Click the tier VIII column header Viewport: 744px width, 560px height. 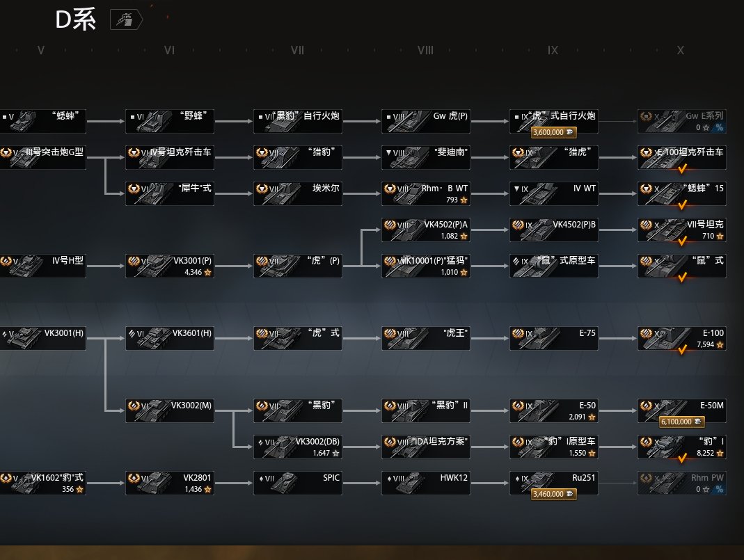tap(425, 50)
